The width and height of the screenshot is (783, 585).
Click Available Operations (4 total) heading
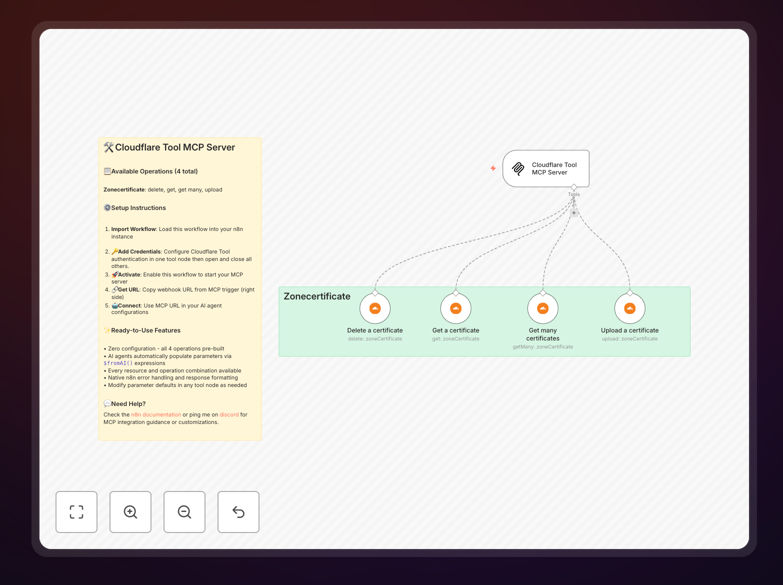pos(150,171)
